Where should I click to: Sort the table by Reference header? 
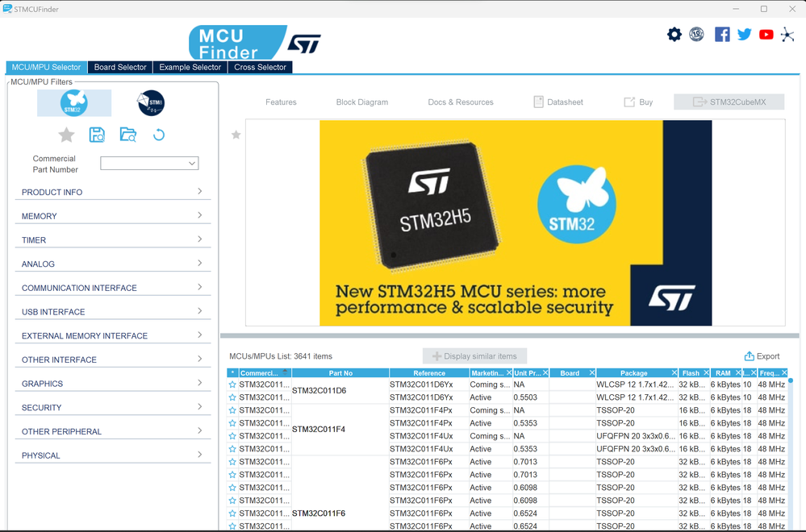(x=429, y=373)
